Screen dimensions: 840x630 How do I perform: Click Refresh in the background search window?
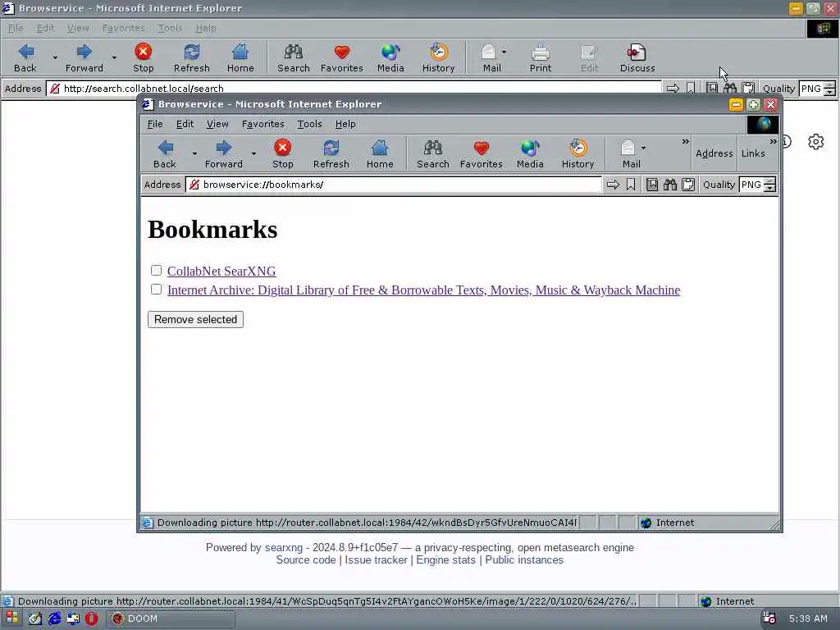(192, 58)
